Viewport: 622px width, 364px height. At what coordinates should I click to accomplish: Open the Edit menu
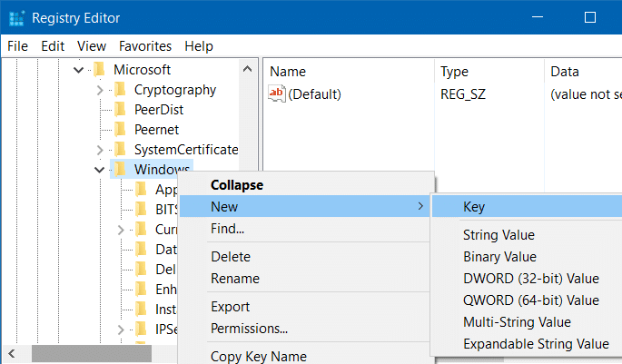53,46
